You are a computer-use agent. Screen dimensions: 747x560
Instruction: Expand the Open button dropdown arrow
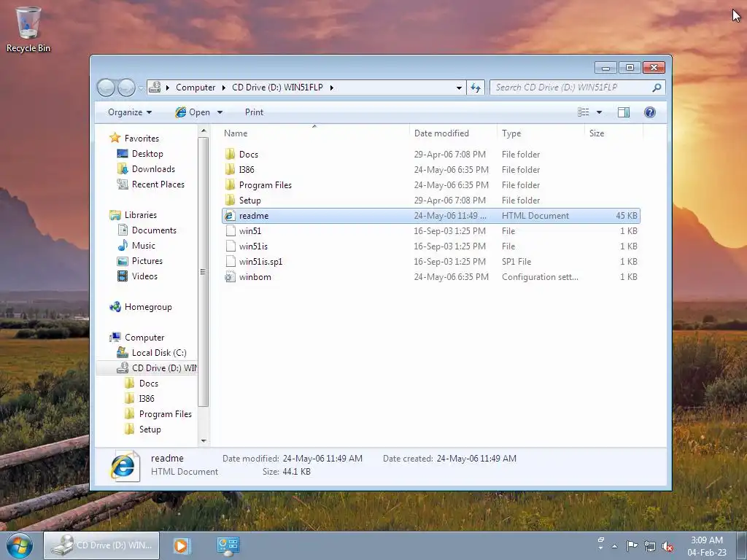(220, 112)
